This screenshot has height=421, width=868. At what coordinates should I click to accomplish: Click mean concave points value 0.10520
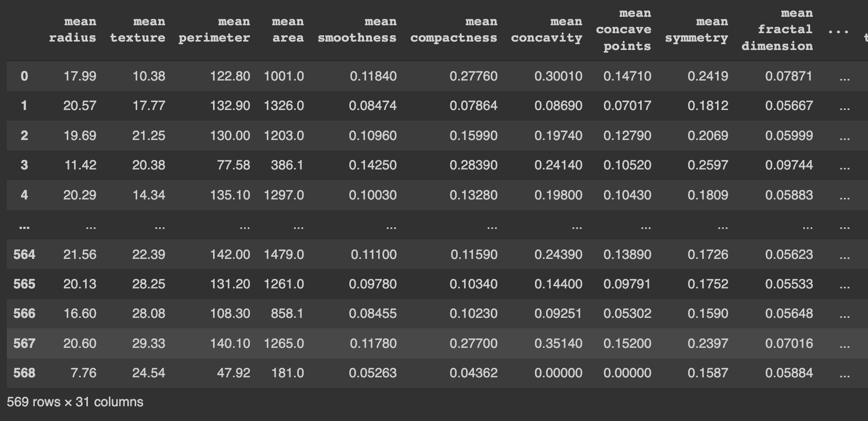pyautogui.click(x=628, y=165)
